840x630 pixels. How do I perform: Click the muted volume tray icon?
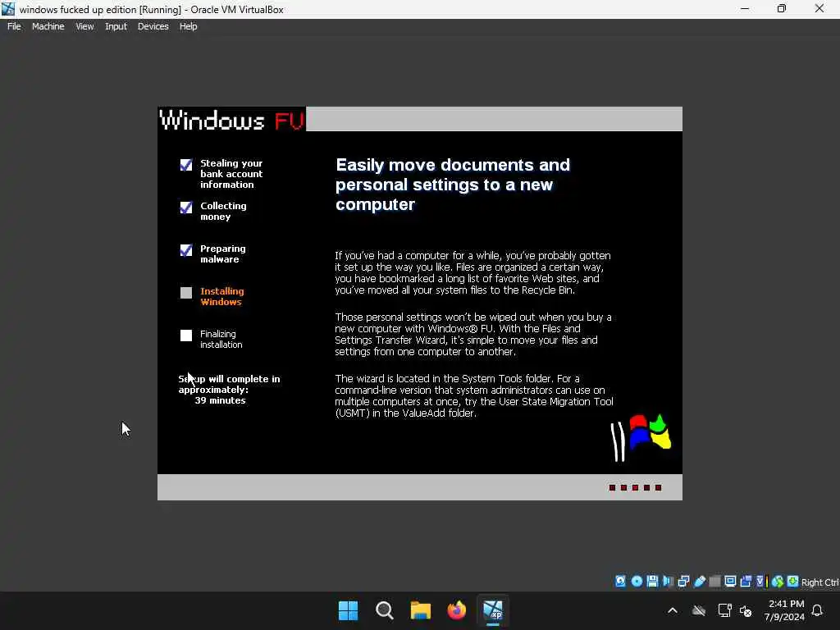(746, 610)
